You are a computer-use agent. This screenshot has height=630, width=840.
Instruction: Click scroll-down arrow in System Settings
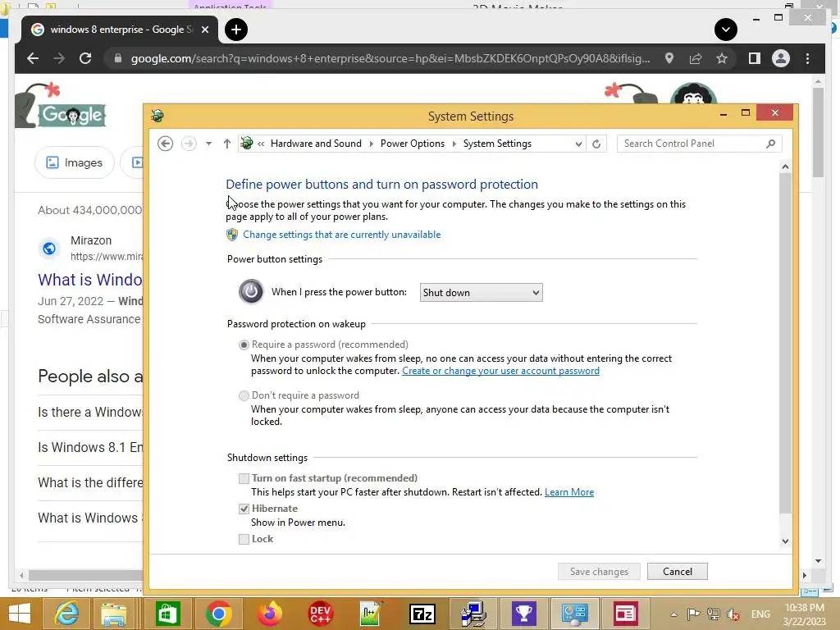785,541
